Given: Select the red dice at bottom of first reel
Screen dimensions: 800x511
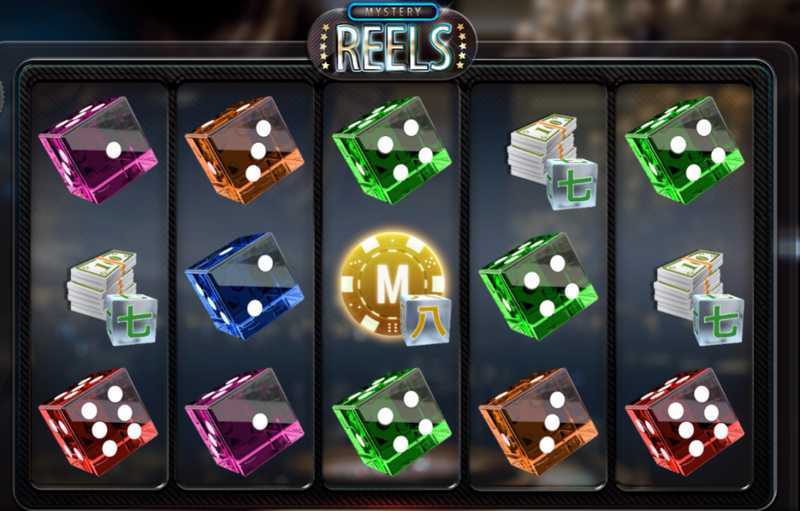Looking at the screenshot, I should tap(98, 422).
